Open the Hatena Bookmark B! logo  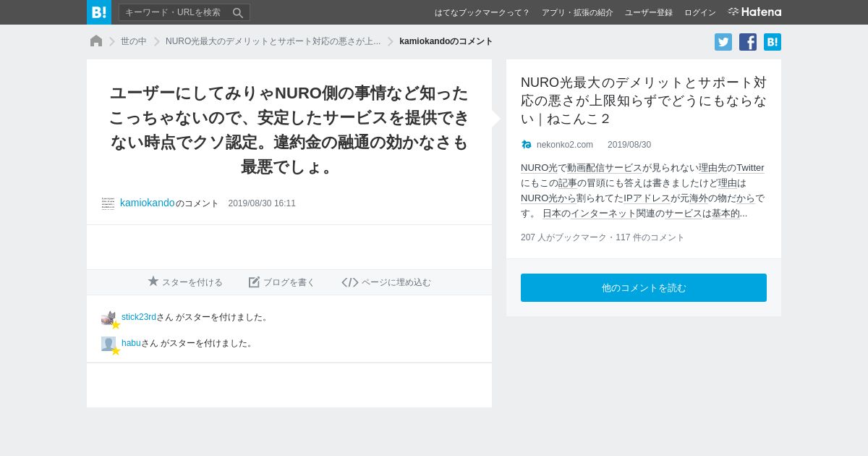pyautogui.click(x=99, y=12)
